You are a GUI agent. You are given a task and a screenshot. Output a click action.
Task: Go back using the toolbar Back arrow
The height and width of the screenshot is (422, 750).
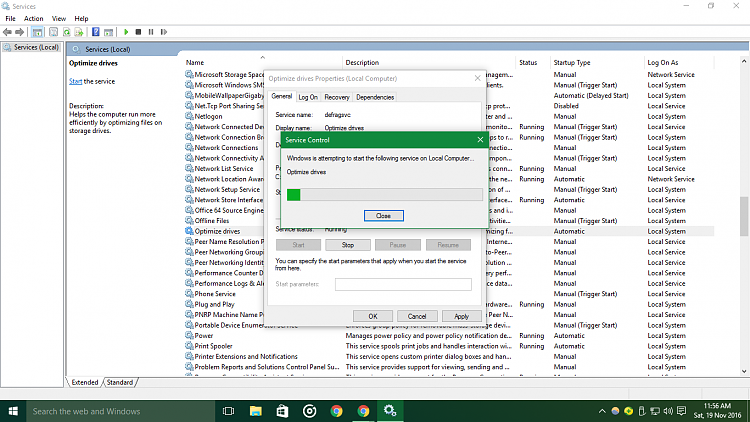pos(7,32)
